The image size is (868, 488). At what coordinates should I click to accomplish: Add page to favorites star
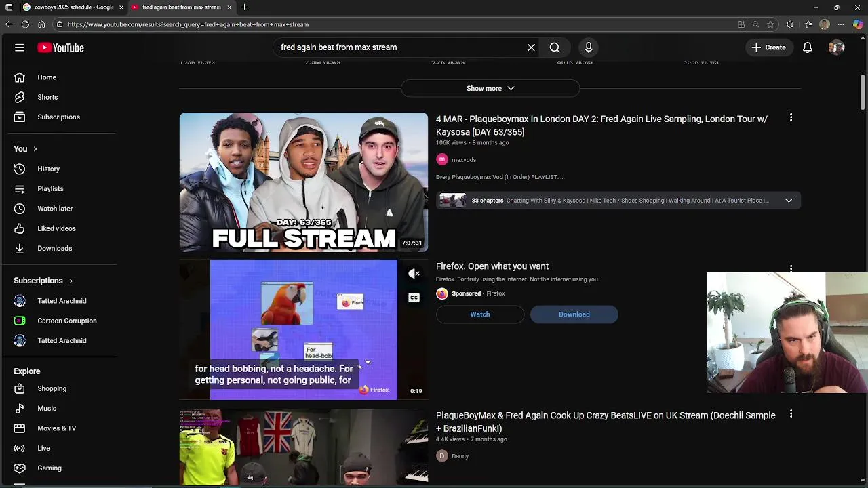click(x=770, y=24)
